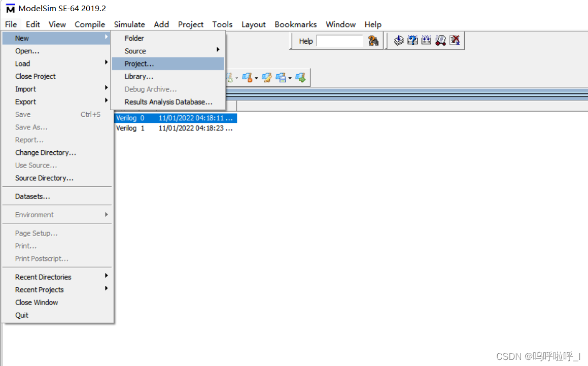Click the edit bookmarks flag icon with pencil
This screenshot has width=588, height=366.
(x=267, y=78)
